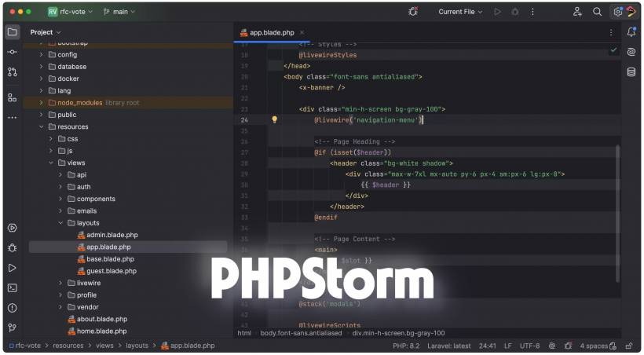Open the Pull Requests tool window
644x355 pixels.
coord(13,72)
